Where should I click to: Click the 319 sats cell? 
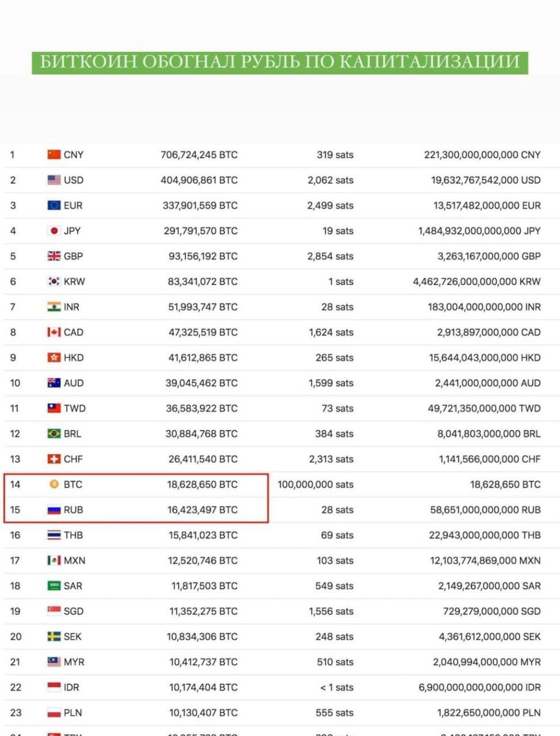click(335, 155)
